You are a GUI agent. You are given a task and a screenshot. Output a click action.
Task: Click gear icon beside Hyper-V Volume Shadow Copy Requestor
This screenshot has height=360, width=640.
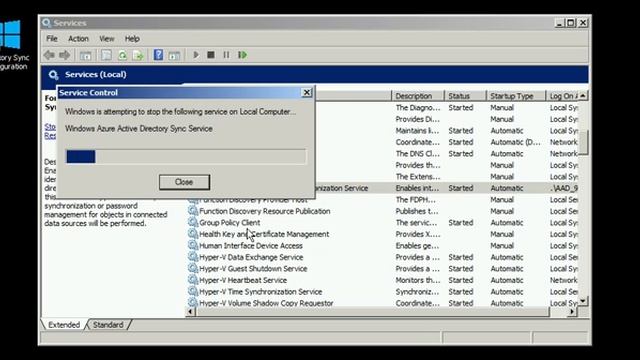click(193, 302)
